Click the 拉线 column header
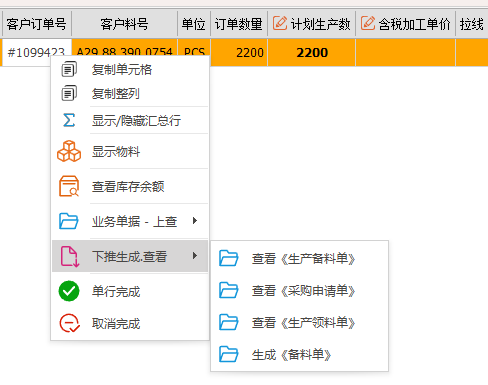488x385 pixels. [472, 24]
